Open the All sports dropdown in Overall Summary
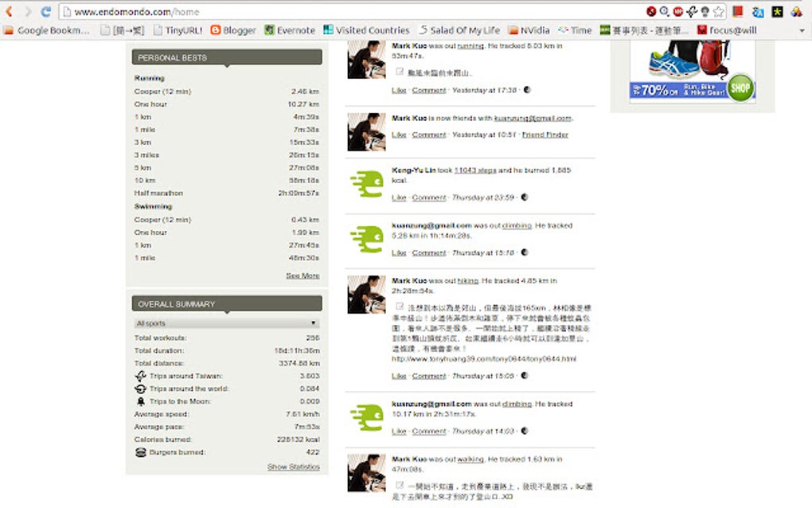Image resolution: width=812 pixels, height=508 pixels. coord(226,322)
